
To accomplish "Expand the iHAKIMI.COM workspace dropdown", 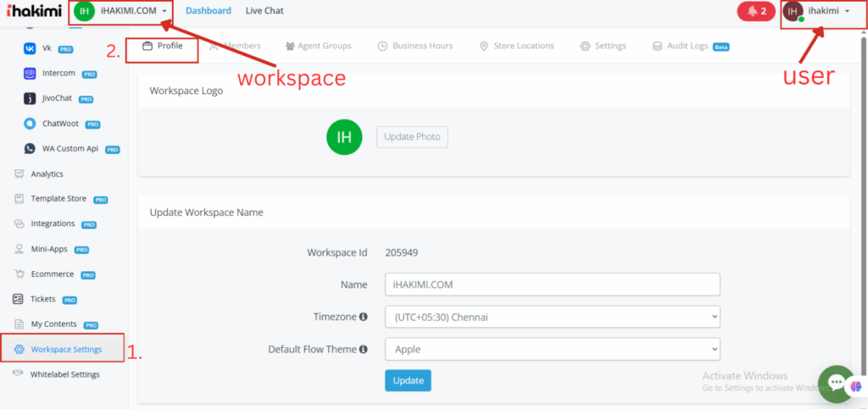I will (123, 11).
